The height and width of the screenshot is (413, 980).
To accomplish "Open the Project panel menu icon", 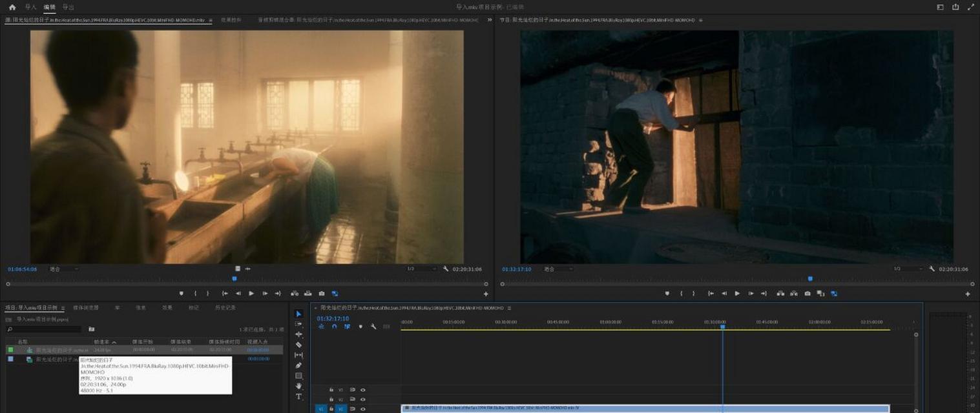I will tap(63, 308).
